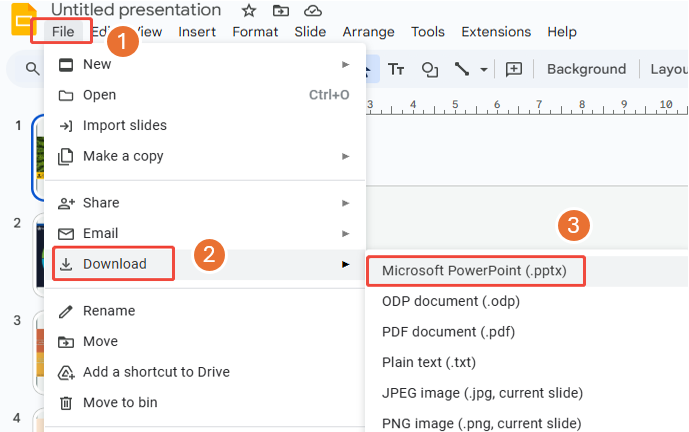Choose Move from the File menu
Viewport: 689px width, 432px height.
(x=205, y=341)
